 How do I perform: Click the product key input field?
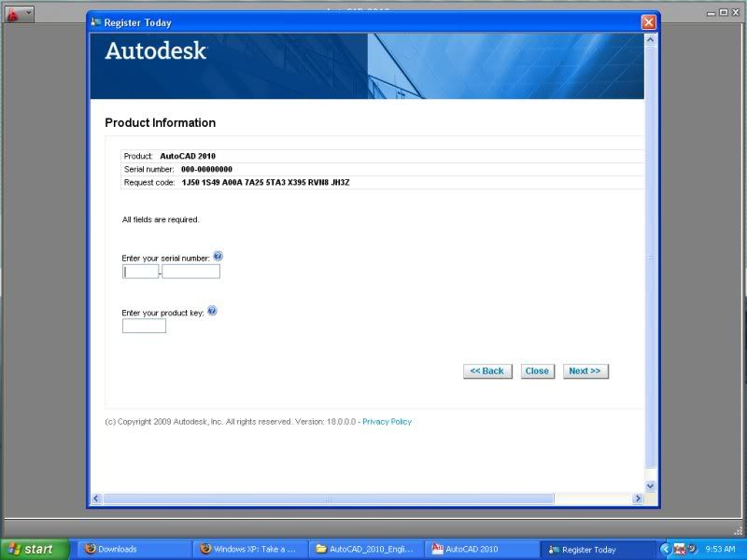point(144,326)
